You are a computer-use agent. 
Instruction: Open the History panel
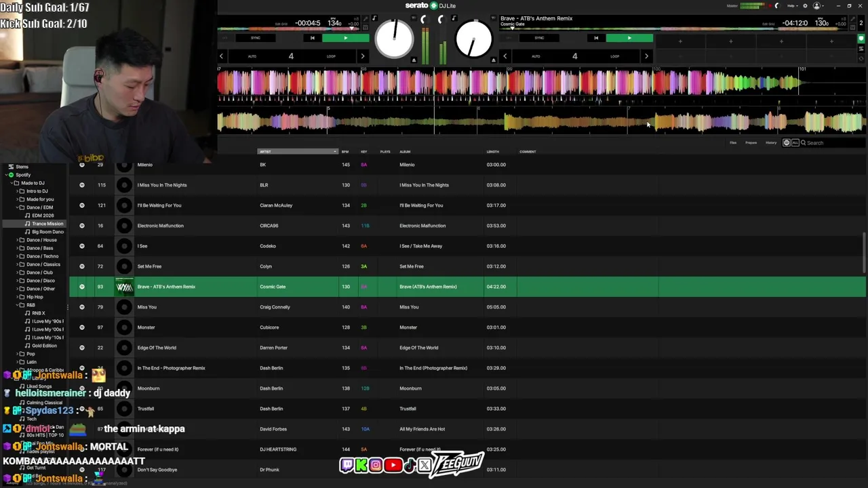coord(771,143)
